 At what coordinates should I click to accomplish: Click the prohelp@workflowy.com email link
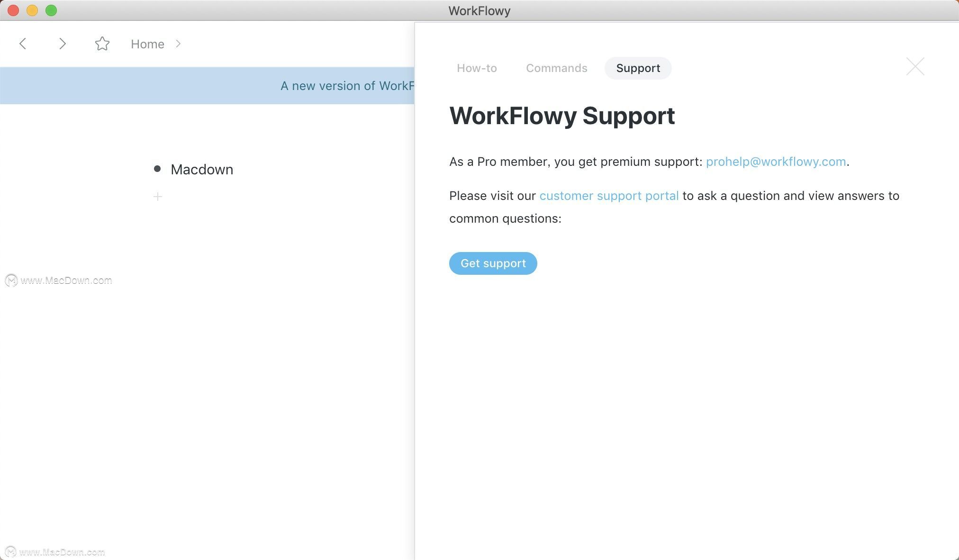(x=775, y=162)
